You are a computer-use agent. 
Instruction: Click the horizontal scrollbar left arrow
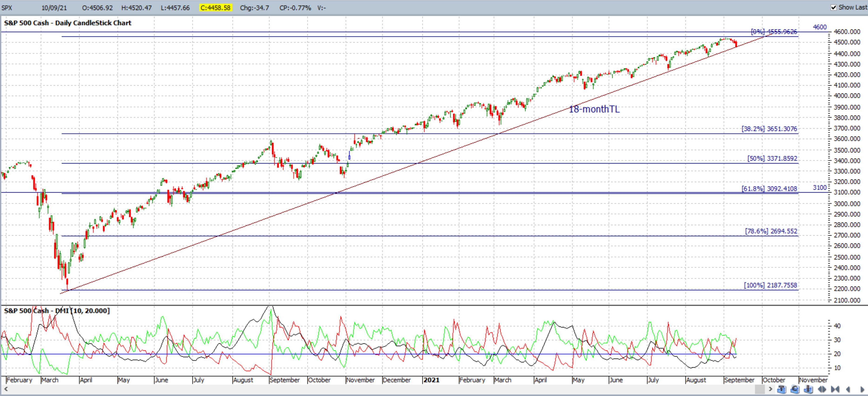(x=5, y=389)
